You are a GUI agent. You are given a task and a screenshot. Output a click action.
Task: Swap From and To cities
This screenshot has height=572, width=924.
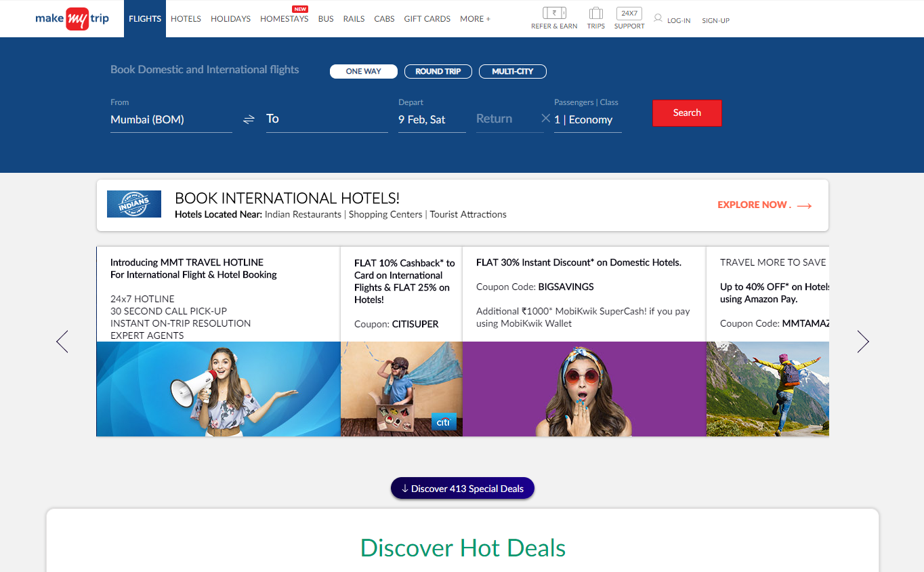click(249, 119)
